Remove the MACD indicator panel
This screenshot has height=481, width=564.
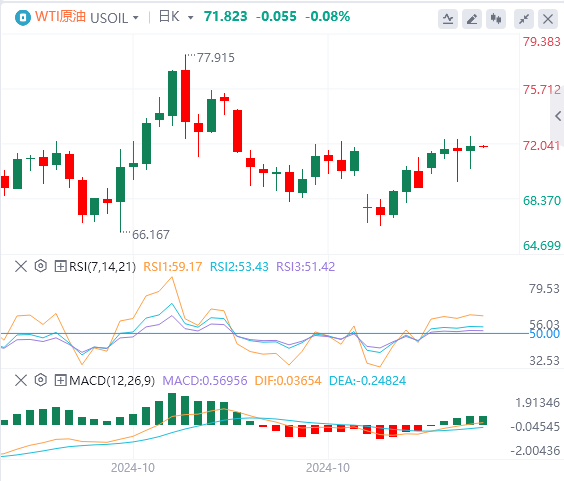point(21,380)
